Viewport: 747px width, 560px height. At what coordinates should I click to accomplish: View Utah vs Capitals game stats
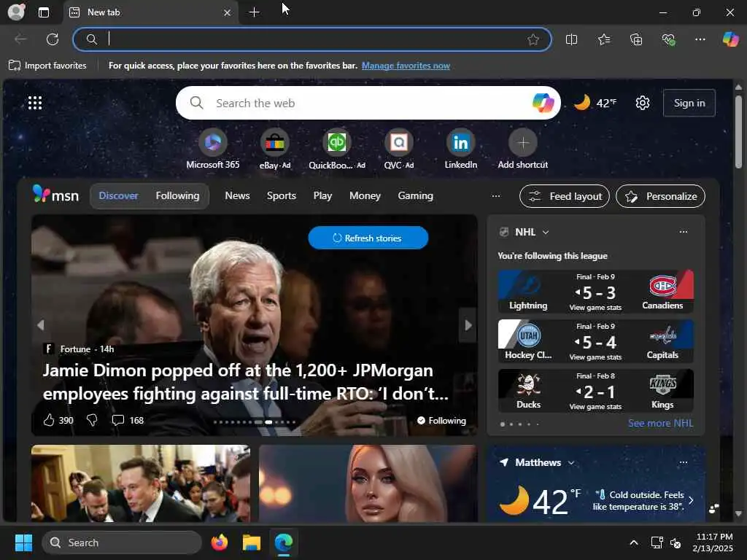tap(595, 357)
